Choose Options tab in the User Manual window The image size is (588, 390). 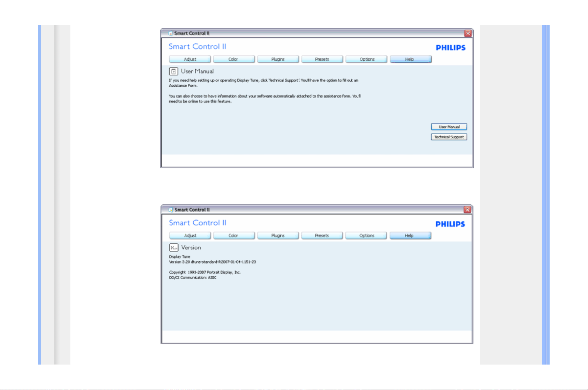tap(367, 59)
